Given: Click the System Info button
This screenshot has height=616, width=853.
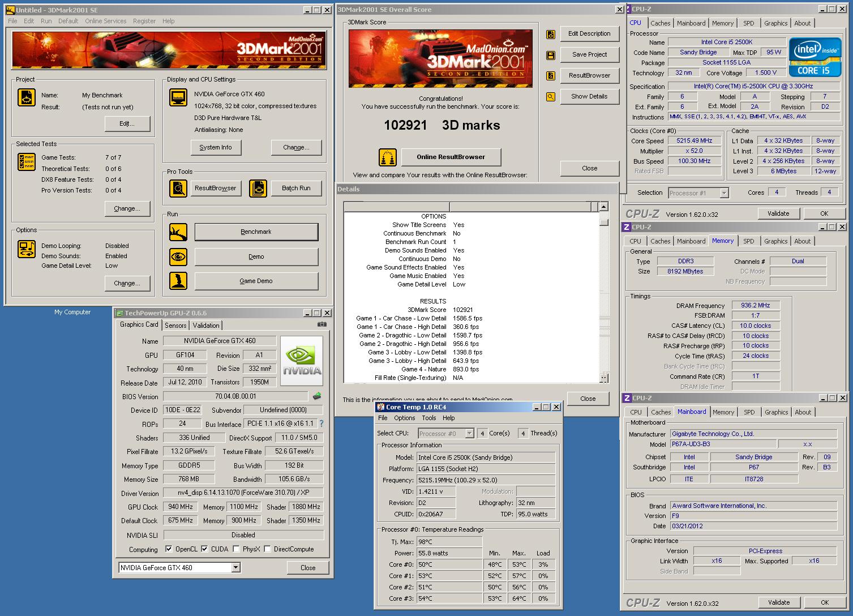Looking at the screenshot, I should 216,147.
